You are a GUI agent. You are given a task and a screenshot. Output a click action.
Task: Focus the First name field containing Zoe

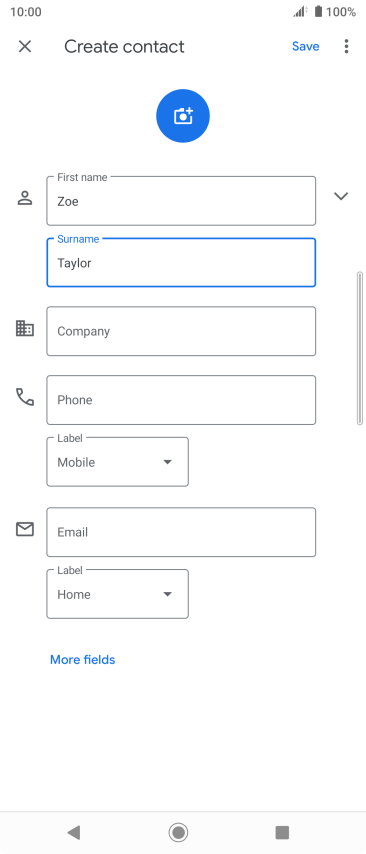point(181,201)
